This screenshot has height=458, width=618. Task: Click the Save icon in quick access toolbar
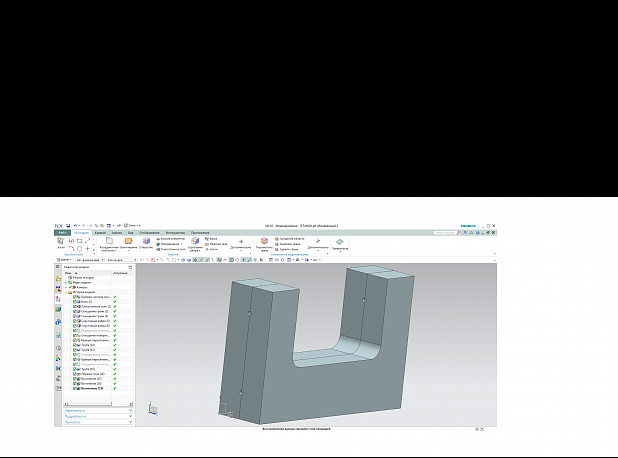coord(68,226)
